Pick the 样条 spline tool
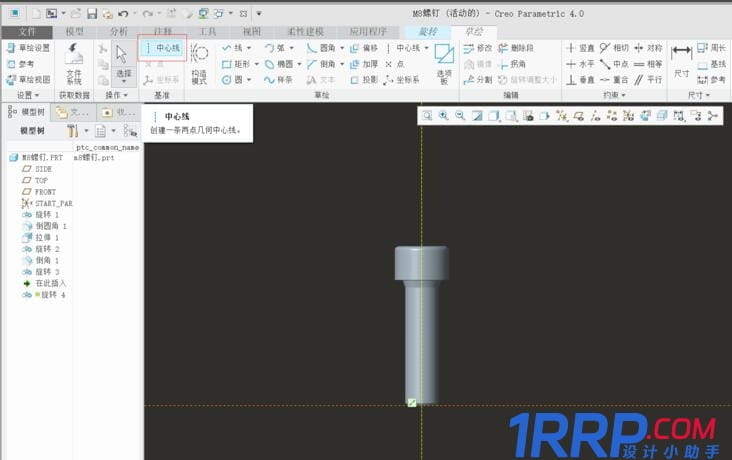Screen dimensions: 732x460 tap(278, 80)
